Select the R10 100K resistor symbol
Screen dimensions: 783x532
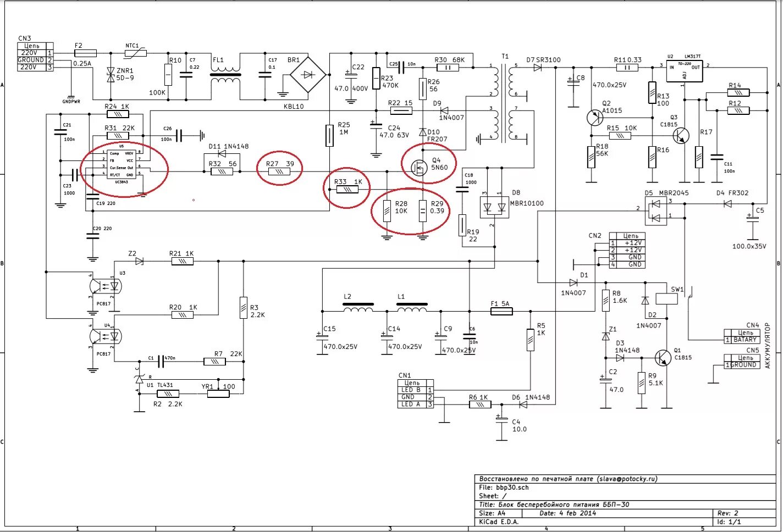(x=168, y=74)
